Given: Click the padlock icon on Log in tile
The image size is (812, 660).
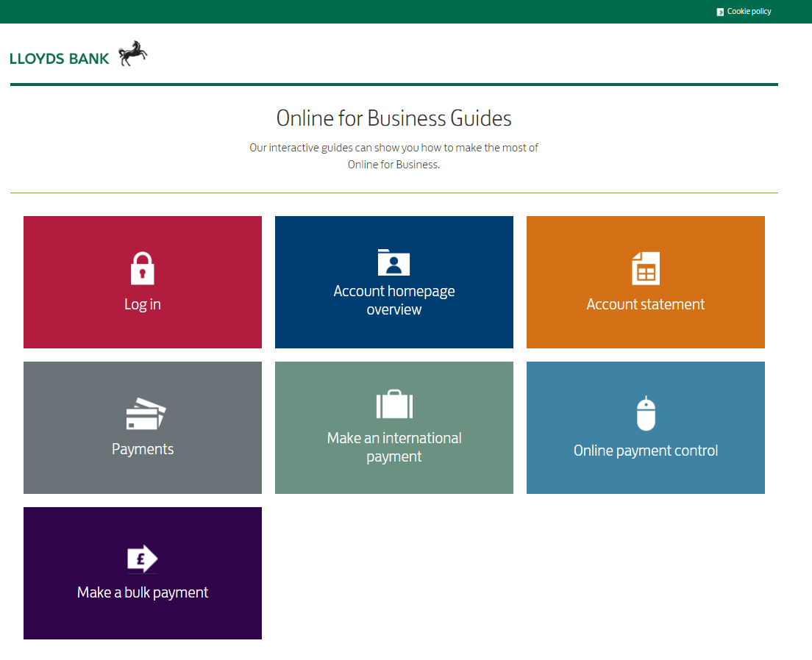Looking at the screenshot, I should coord(143,268).
